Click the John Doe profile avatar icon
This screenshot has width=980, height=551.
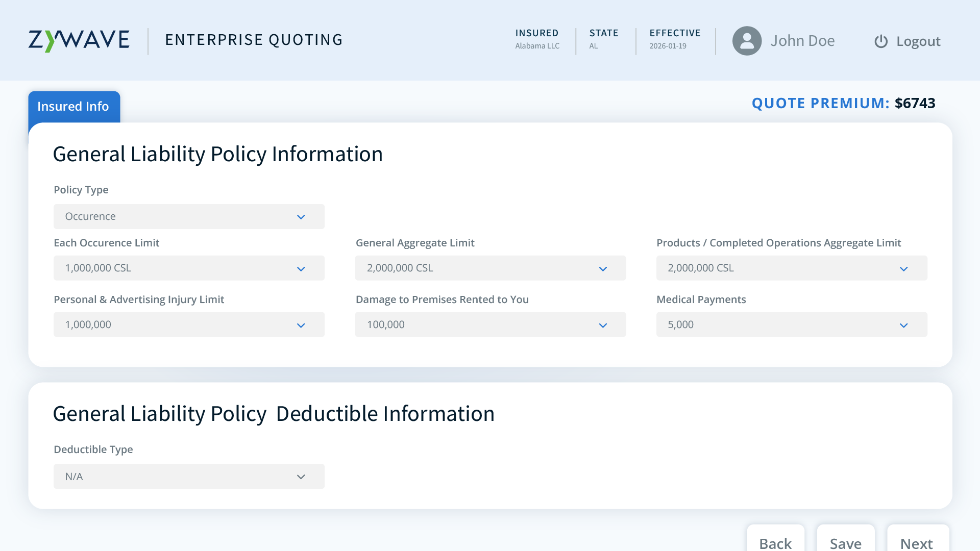click(x=747, y=41)
